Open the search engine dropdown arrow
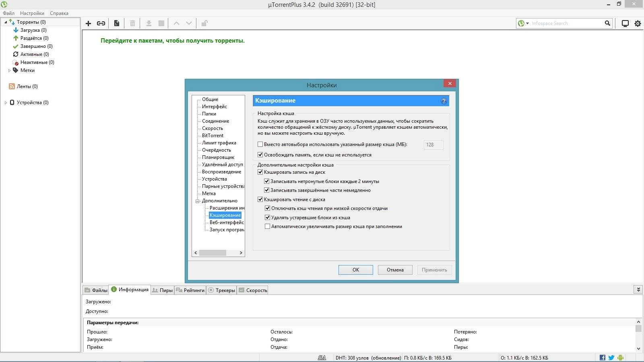The image size is (644, 362). pos(528,23)
